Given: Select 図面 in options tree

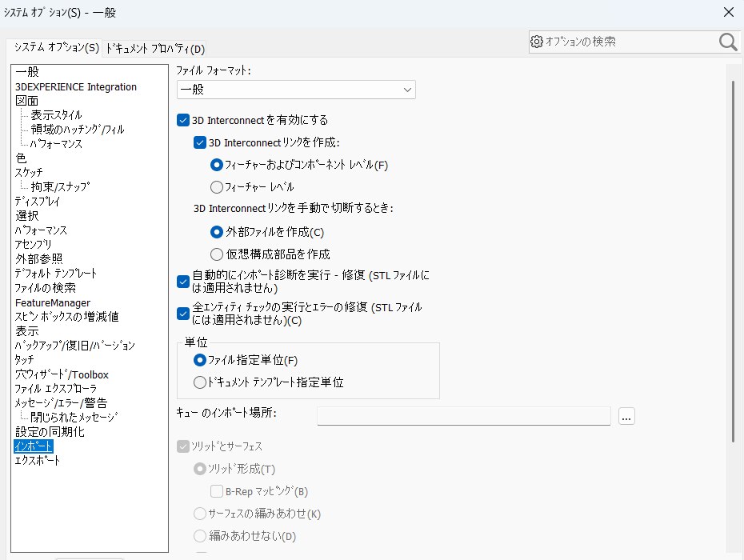Looking at the screenshot, I should (x=27, y=101).
